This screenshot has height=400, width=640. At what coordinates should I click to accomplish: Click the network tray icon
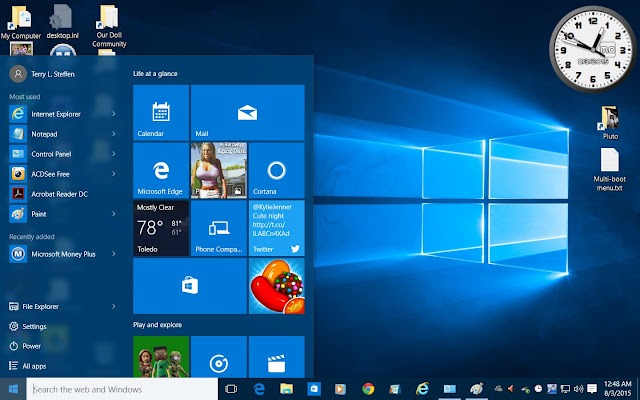(565, 389)
